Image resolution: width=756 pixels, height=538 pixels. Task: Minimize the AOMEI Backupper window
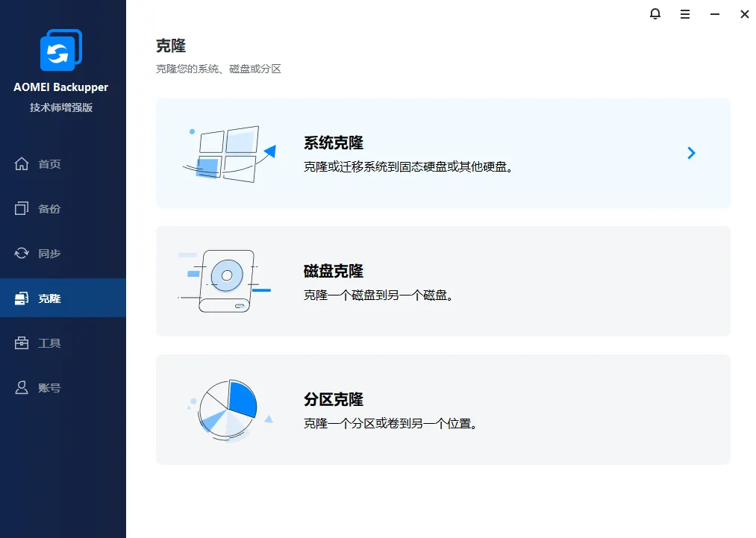[714, 14]
